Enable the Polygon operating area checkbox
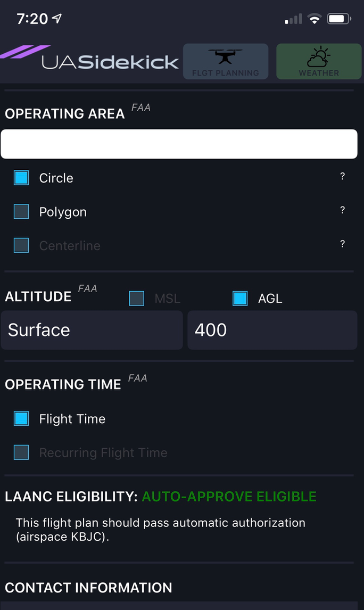The height and width of the screenshot is (610, 364). (x=21, y=211)
